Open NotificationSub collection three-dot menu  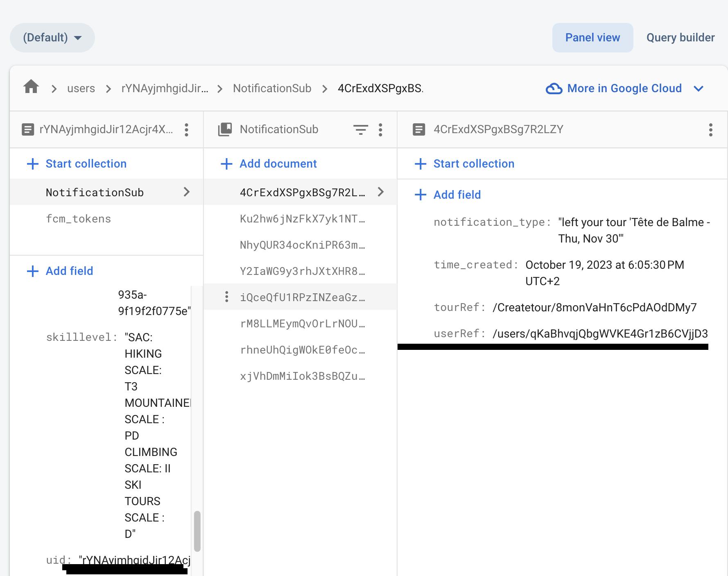380,130
